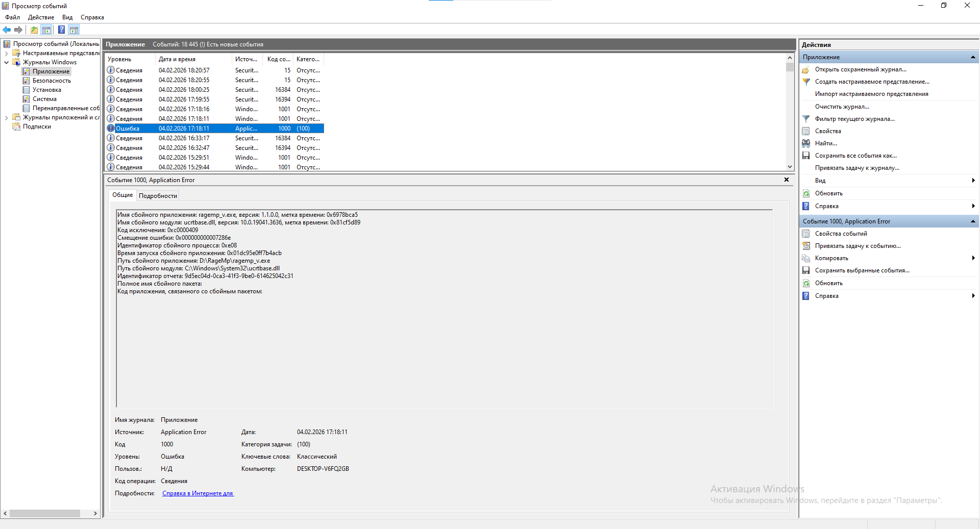Screen dimensions: 980x529
Task: Click Очистить журнал in Actions pane
Action: coord(842,107)
